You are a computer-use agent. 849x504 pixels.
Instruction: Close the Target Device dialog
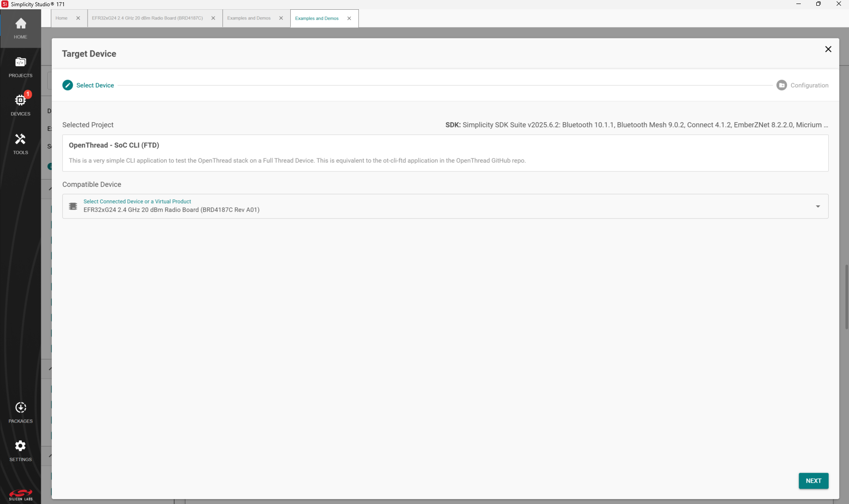coord(828,49)
